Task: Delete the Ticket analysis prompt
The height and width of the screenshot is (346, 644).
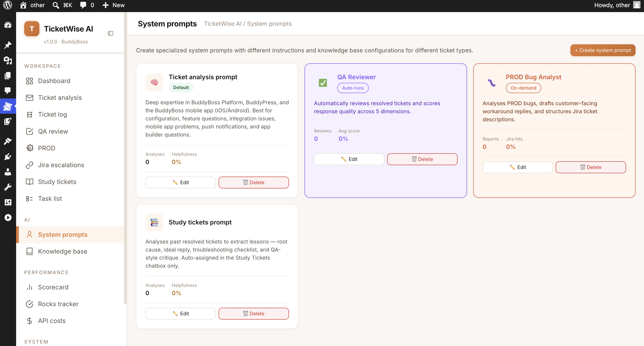Action: 254,182
